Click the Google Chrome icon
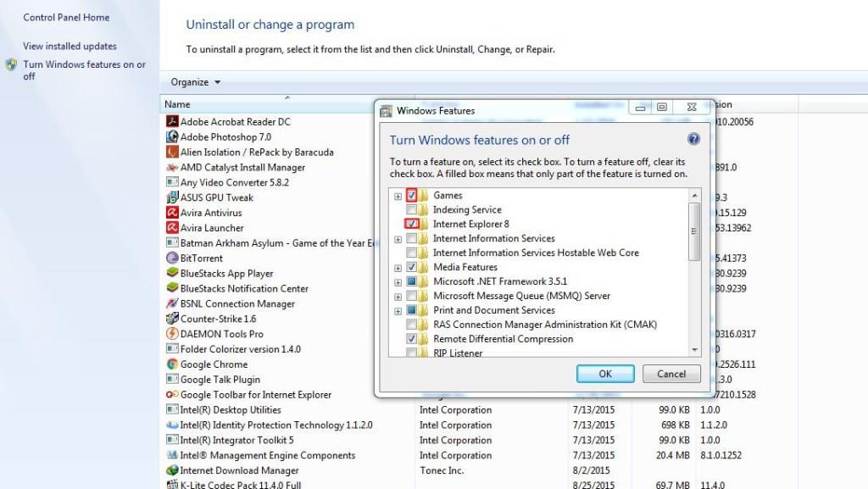The height and width of the screenshot is (489, 868). coord(172,364)
